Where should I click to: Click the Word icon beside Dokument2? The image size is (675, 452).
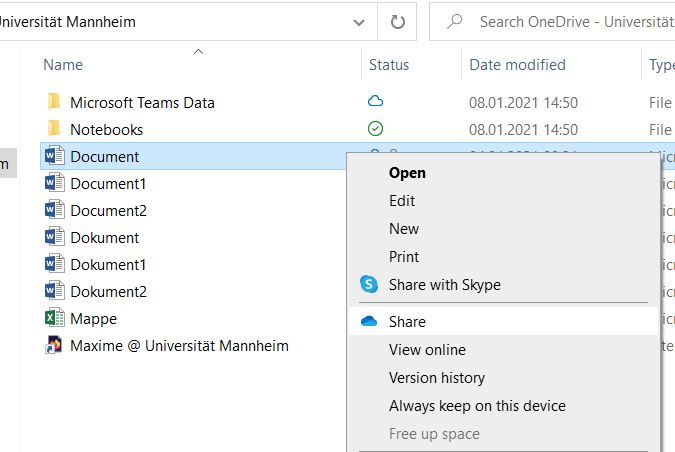(55, 291)
